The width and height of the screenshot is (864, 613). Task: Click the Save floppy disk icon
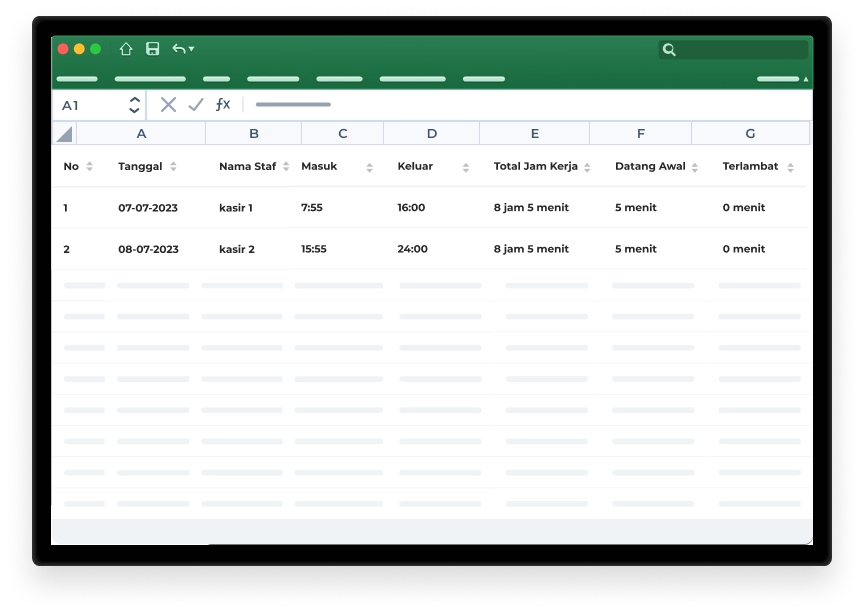pyautogui.click(x=153, y=49)
